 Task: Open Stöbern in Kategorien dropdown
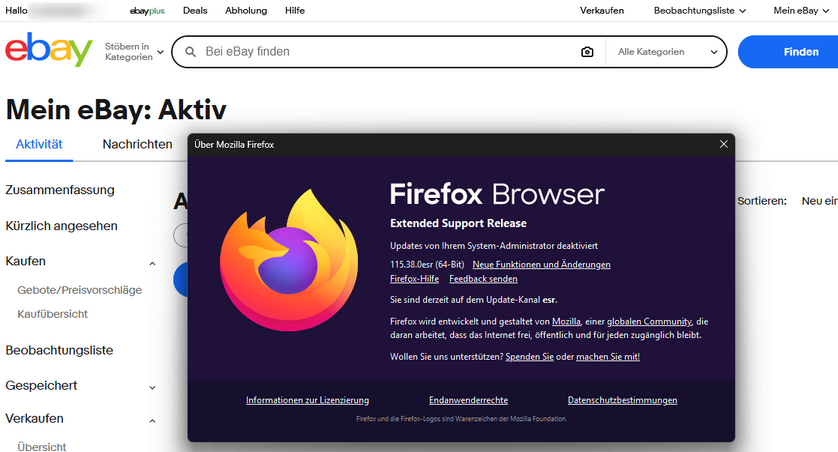pyautogui.click(x=134, y=52)
